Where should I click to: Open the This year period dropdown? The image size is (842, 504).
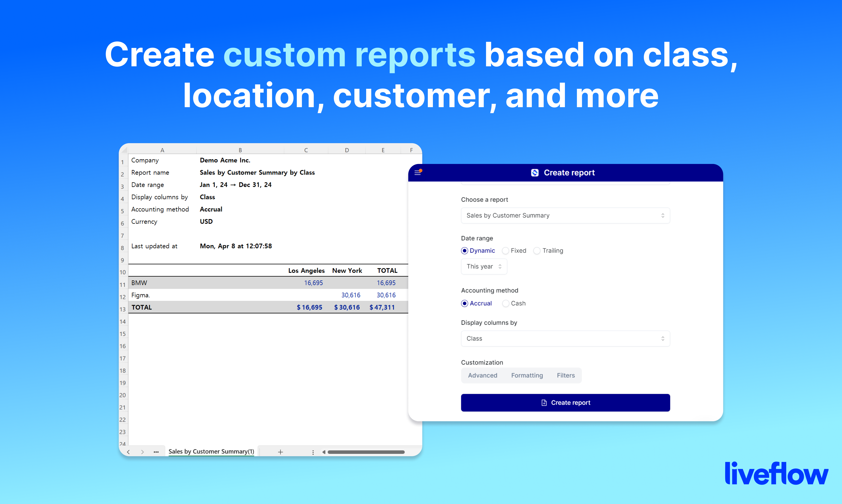coord(484,266)
